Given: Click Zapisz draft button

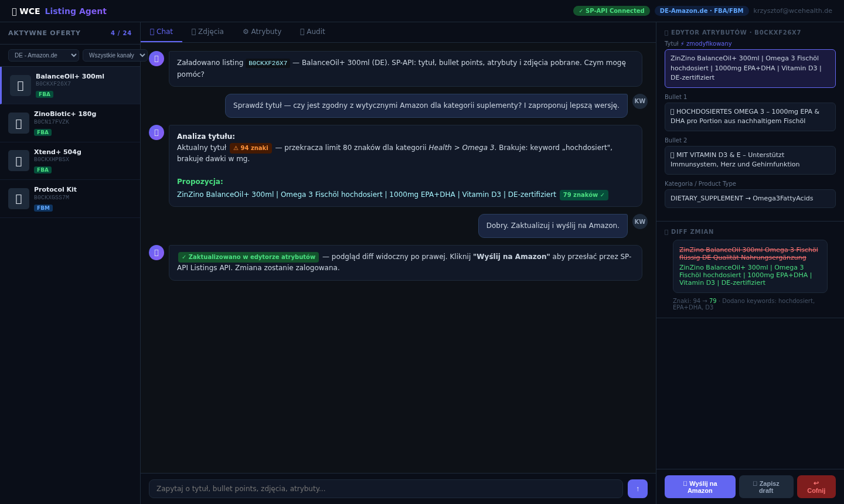Looking at the screenshot, I should 766,487.
